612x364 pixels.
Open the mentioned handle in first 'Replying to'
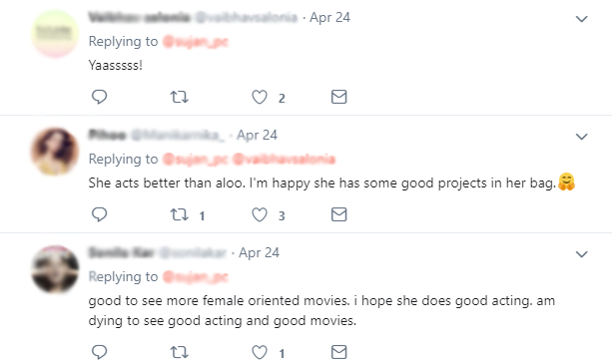click(195, 41)
